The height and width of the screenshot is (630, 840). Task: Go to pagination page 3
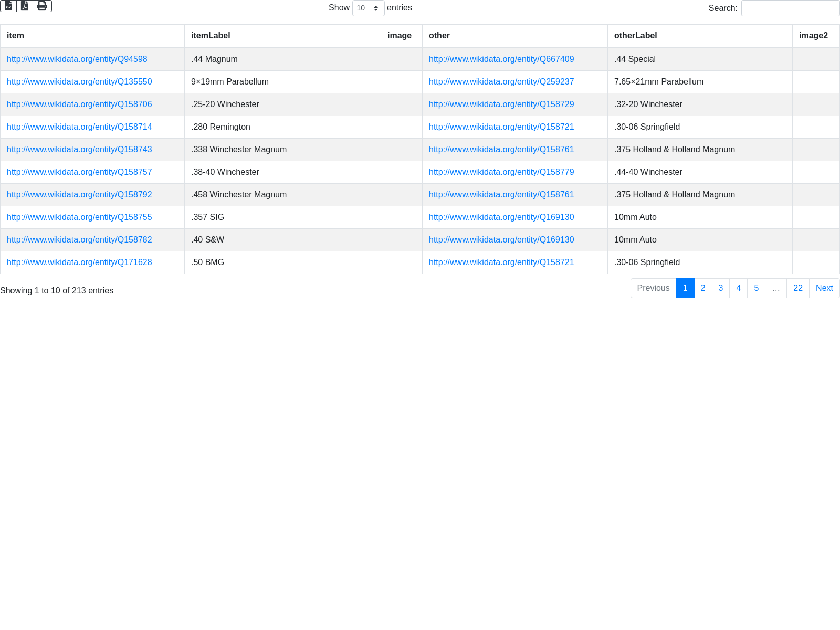(721, 288)
